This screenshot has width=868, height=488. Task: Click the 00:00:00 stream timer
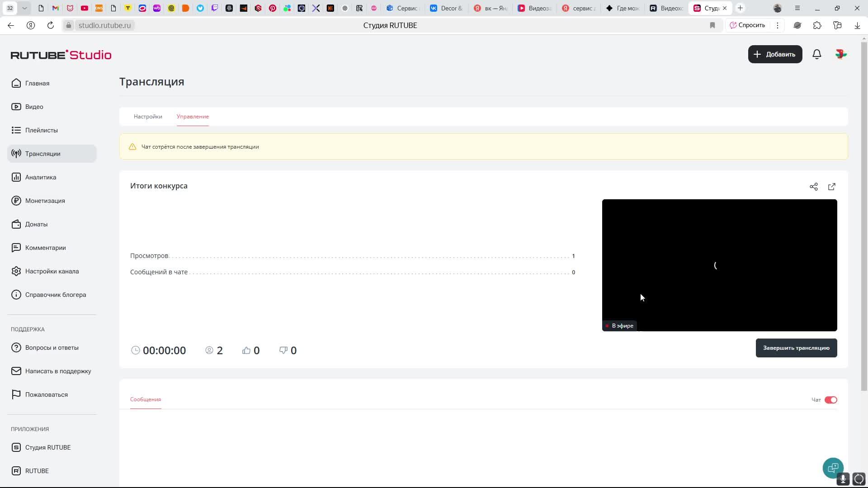tap(159, 350)
